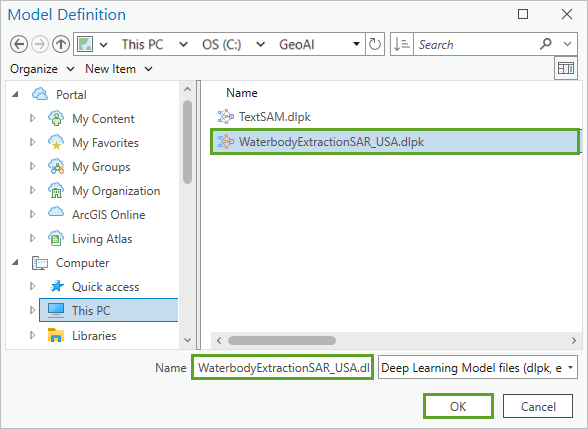
Task: Click the horizontal file list scrollbar thumb
Action: pos(282,340)
